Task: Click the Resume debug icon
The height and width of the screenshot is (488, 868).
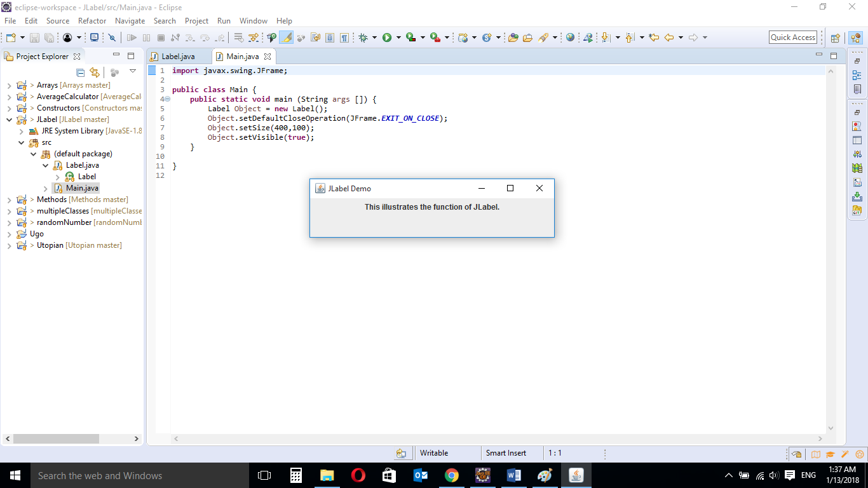Action: coord(132,38)
